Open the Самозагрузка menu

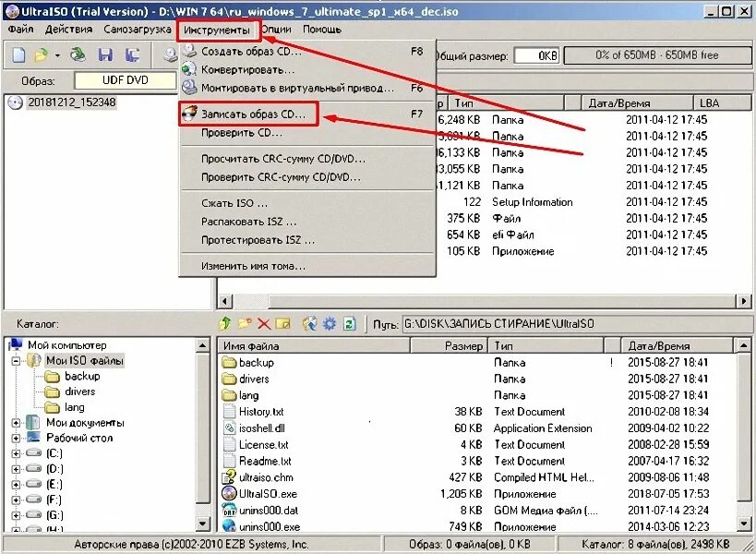click(138, 30)
